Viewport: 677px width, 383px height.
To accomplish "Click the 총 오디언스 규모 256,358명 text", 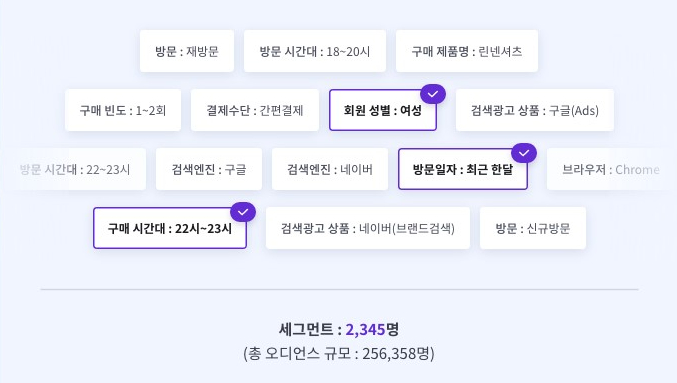I will click(x=338, y=354).
